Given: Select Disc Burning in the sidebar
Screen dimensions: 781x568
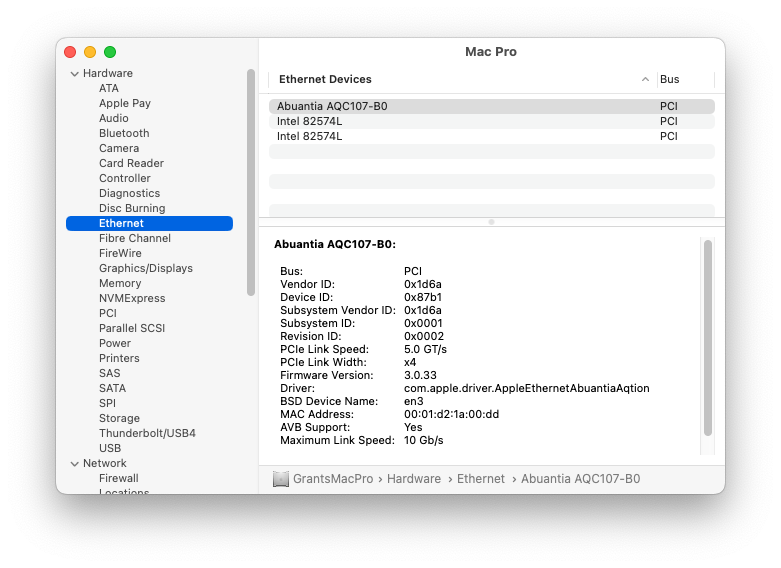Looking at the screenshot, I should click(132, 208).
